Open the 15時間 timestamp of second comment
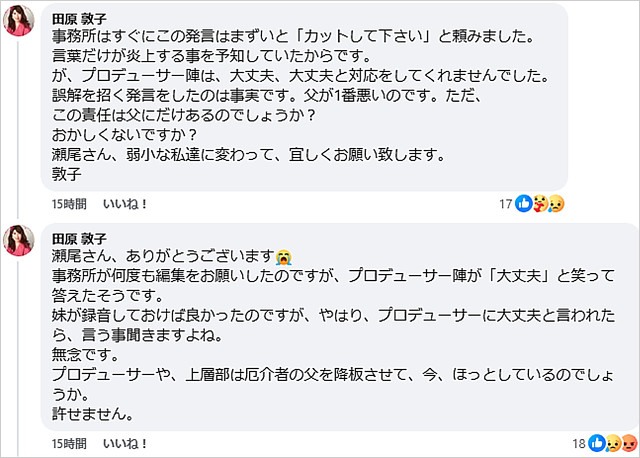The image size is (640, 458). (66, 442)
